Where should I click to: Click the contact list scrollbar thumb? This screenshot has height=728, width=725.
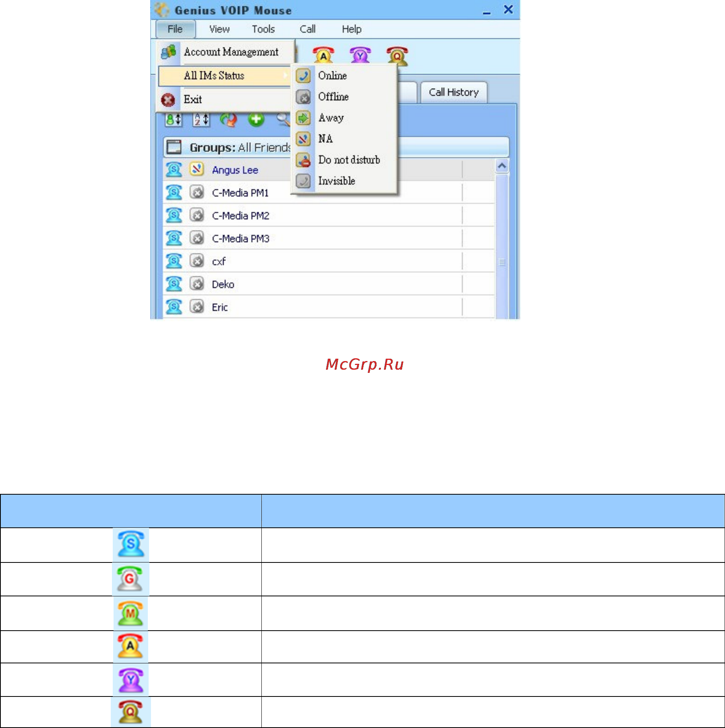tap(502, 246)
